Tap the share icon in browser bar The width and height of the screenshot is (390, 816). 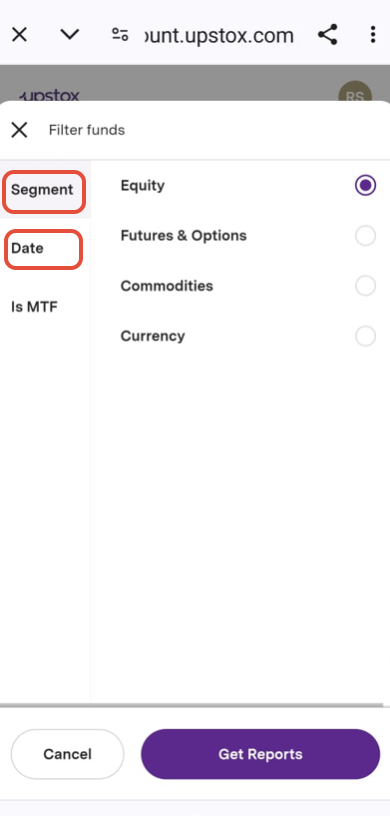[328, 35]
